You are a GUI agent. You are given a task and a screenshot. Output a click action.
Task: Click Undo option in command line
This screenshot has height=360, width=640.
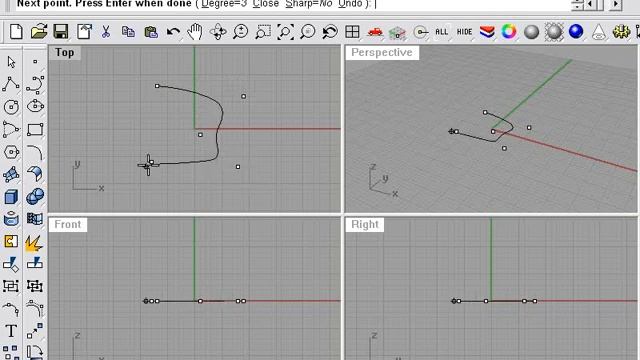pyautogui.click(x=350, y=4)
